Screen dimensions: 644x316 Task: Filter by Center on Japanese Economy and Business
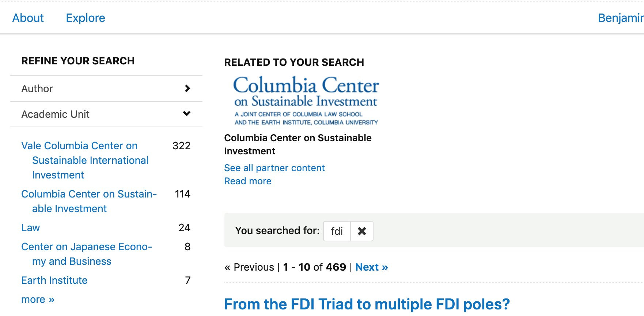[x=87, y=254]
